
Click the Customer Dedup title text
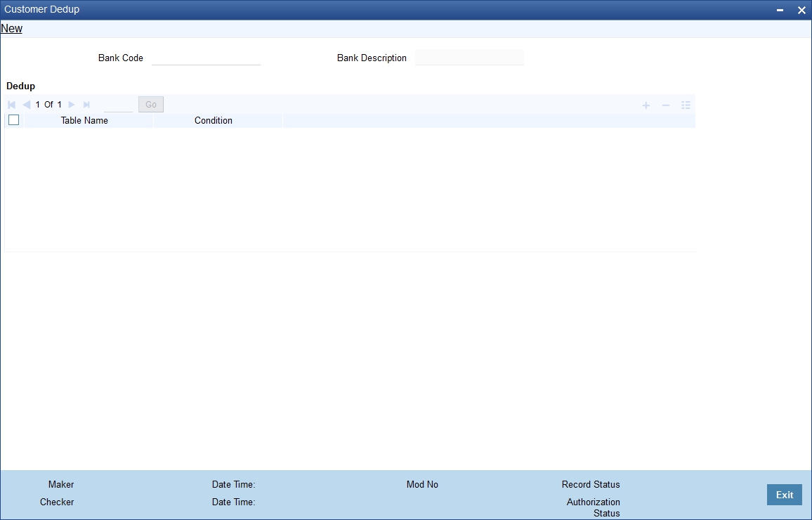click(42, 9)
